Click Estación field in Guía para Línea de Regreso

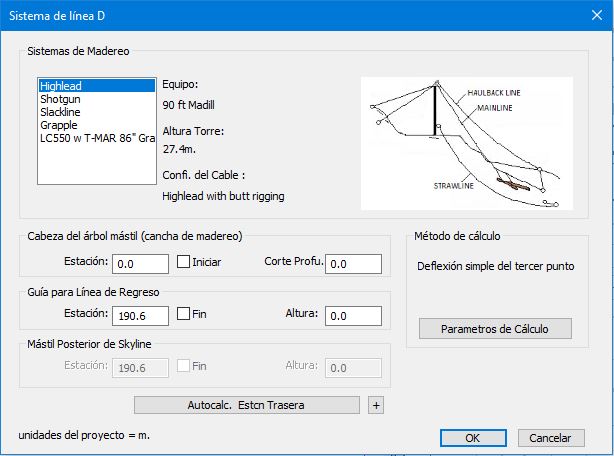point(140,316)
